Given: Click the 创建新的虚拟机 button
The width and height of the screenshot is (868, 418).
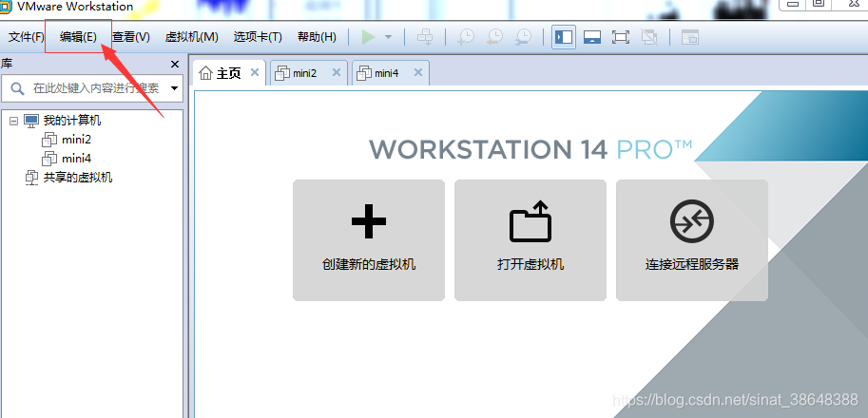Looking at the screenshot, I should (369, 240).
